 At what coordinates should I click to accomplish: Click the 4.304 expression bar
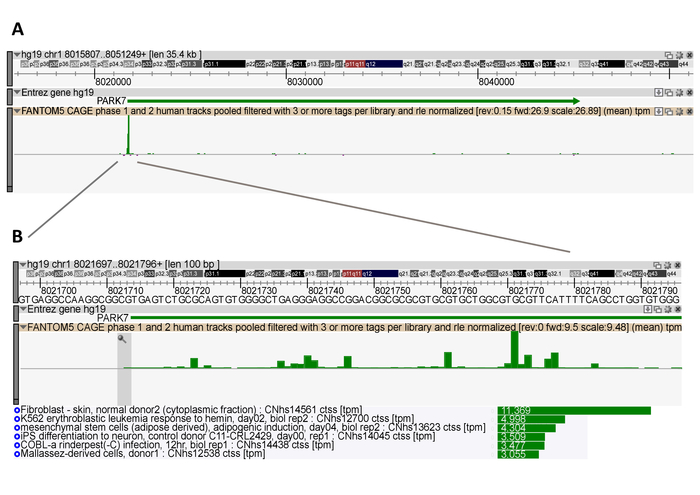click(x=526, y=428)
